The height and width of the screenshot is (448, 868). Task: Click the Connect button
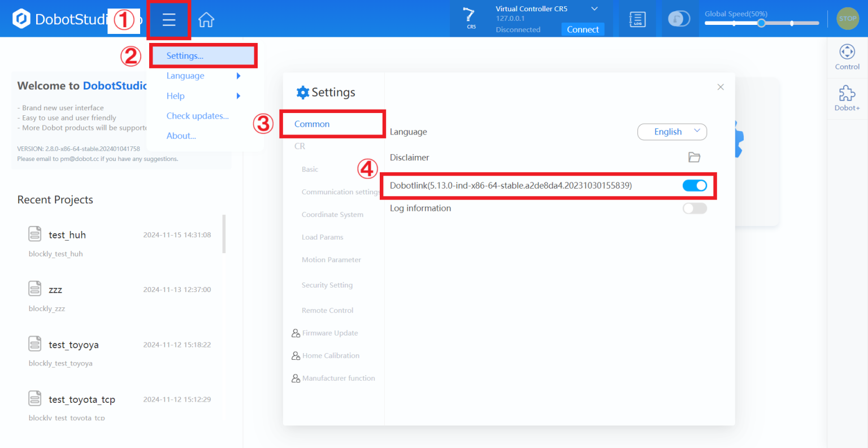click(583, 29)
